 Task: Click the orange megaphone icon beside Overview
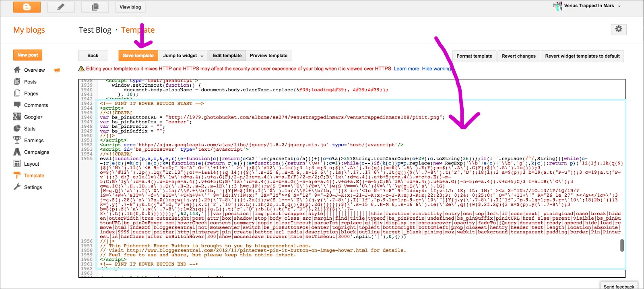tap(57, 70)
